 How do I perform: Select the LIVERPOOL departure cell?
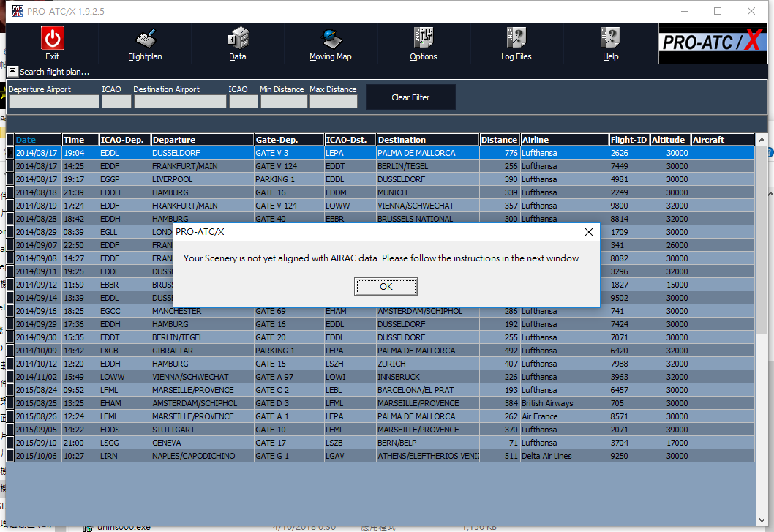(x=203, y=179)
